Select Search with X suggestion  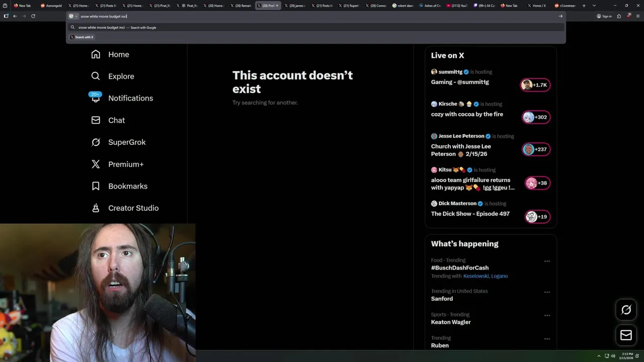82,37
